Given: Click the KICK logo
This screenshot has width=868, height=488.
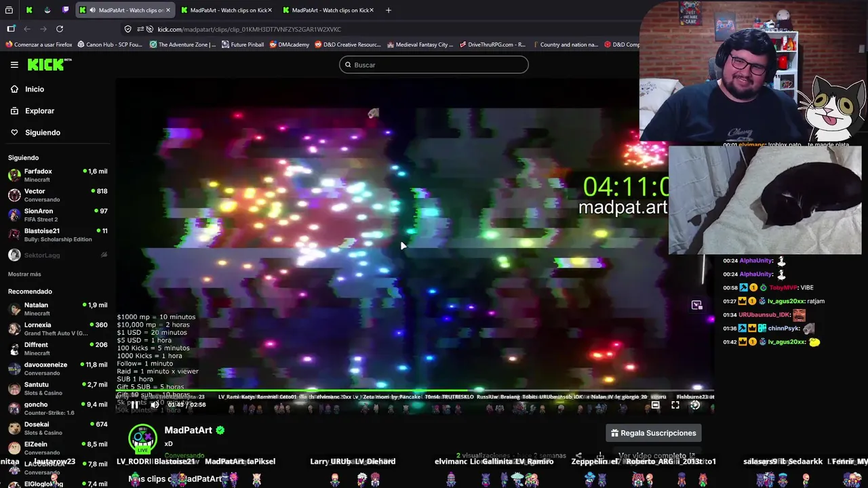Looking at the screenshot, I should tap(49, 64).
